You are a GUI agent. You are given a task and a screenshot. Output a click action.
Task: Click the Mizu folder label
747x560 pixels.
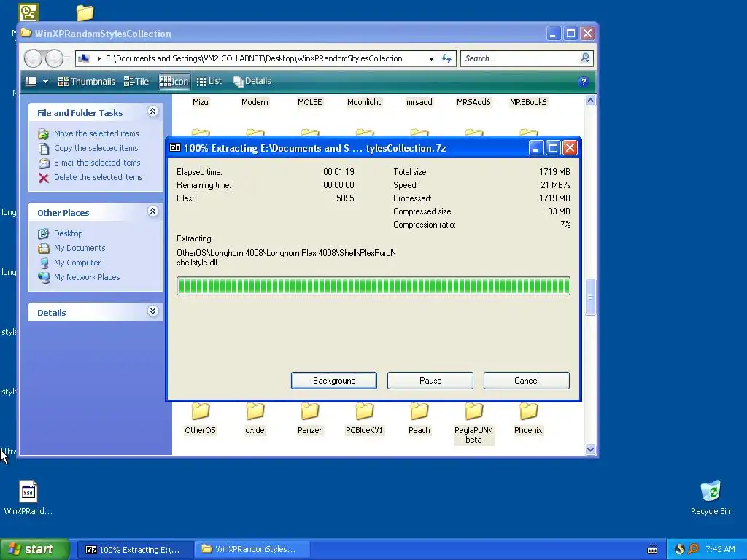(200, 102)
